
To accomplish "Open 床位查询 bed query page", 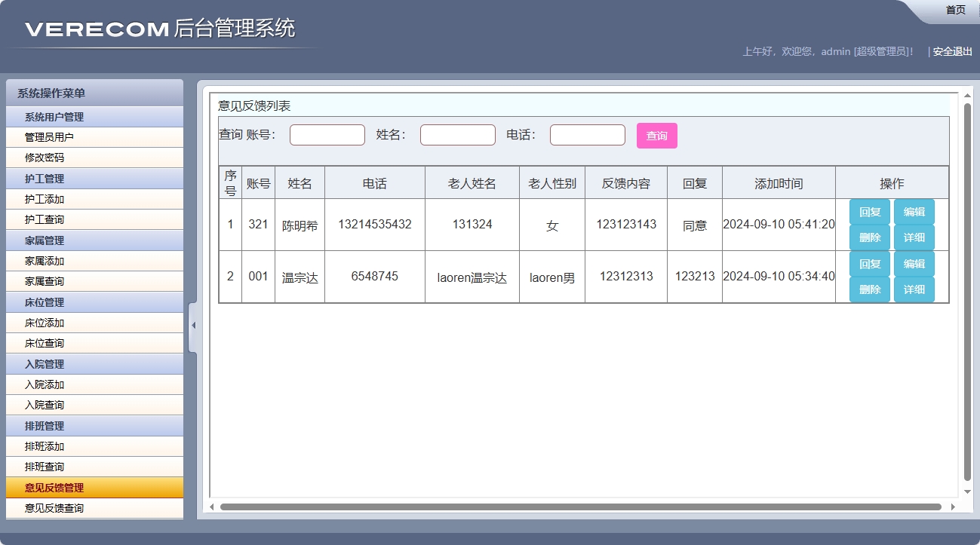I will coord(94,343).
